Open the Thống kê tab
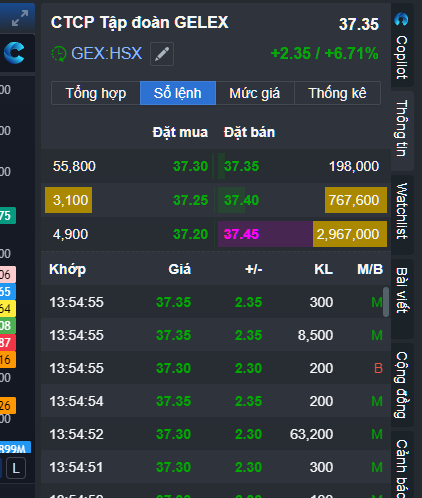Image resolution: width=422 pixels, height=498 pixels. pyautogui.click(x=337, y=93)
